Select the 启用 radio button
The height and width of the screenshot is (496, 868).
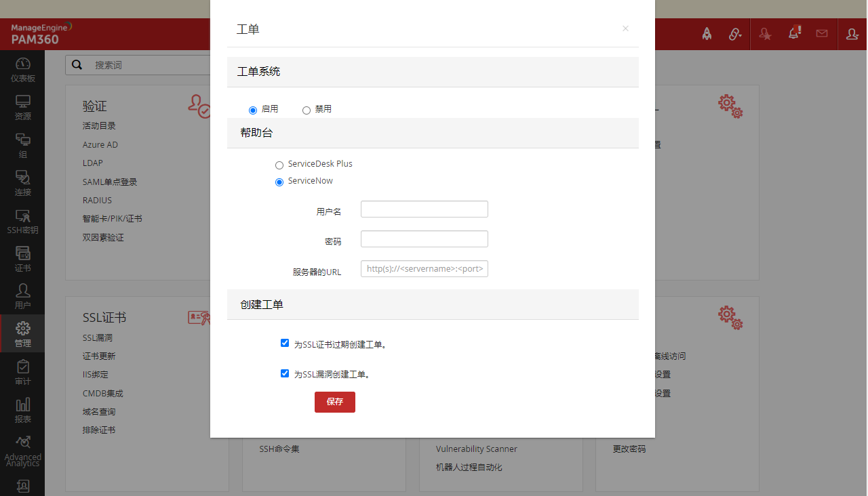(x=253, y=110)
